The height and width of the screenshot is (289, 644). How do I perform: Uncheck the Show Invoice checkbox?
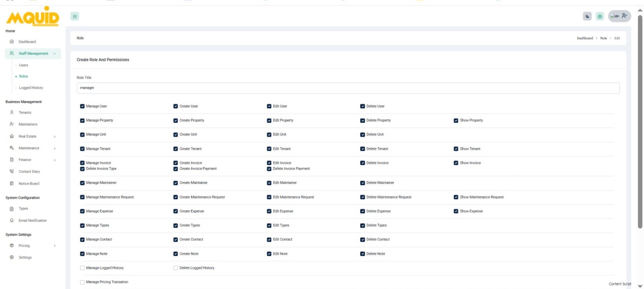tap(456, 163)
